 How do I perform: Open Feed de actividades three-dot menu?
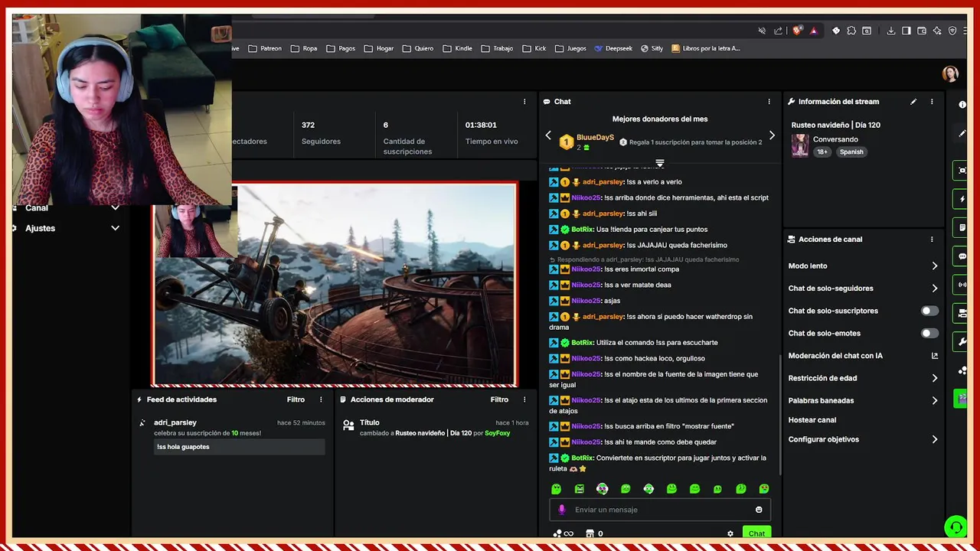[321, 399]
